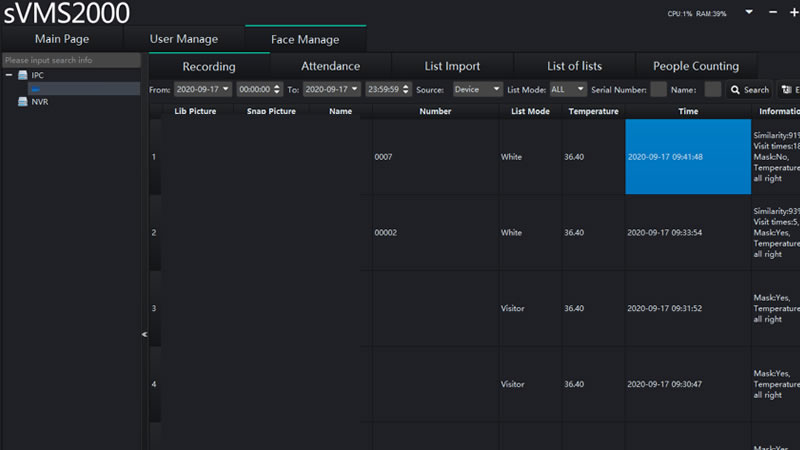Select White list mode in row 1
Viewport: 800px width, 450px height.
pos(530,157)
